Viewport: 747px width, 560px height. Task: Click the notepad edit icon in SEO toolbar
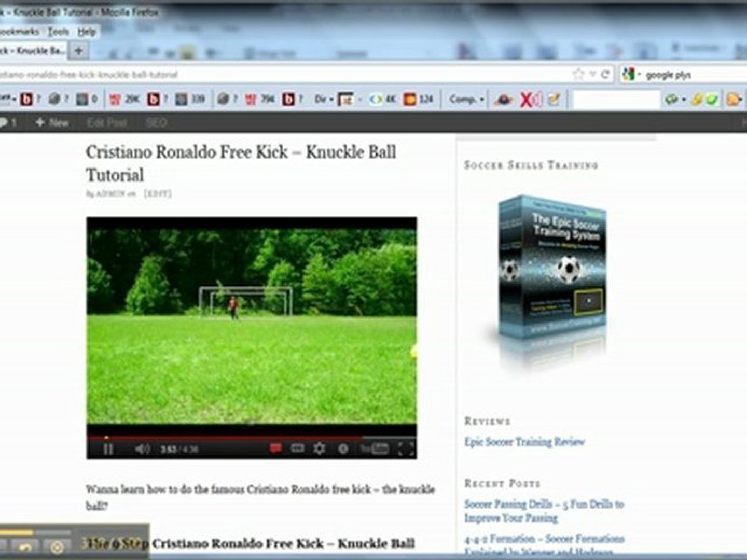(x=554, y=99)
